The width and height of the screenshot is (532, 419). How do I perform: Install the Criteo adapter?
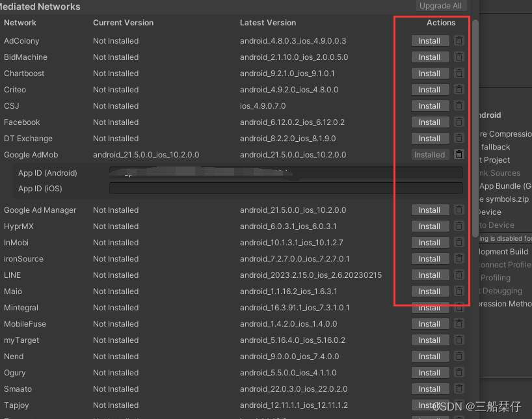tap(430, 90)
